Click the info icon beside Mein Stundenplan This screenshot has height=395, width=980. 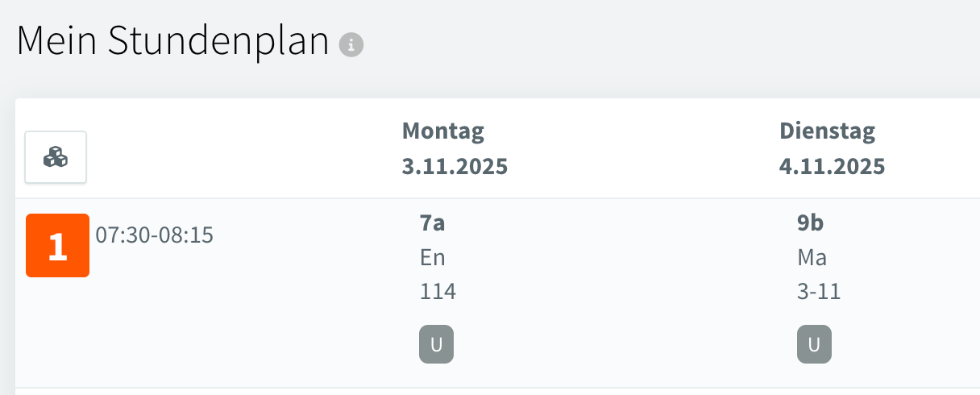[x=351, y=45]
